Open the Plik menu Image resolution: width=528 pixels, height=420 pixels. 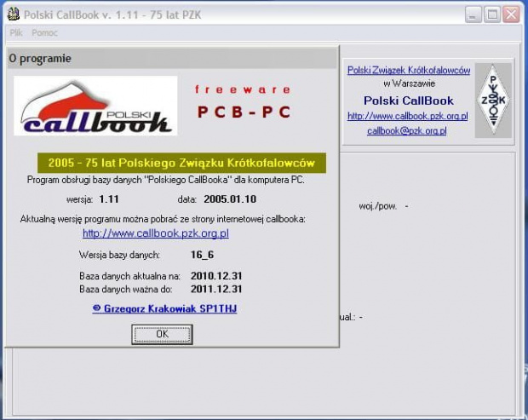point(16,32)
